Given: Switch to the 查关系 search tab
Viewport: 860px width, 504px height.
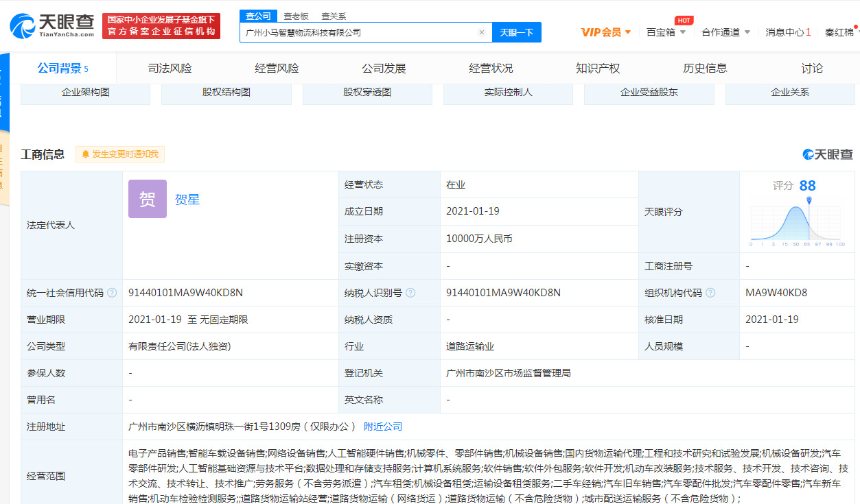Looking at the screenshot, I should pyautogui.click(x=334, y=16).
